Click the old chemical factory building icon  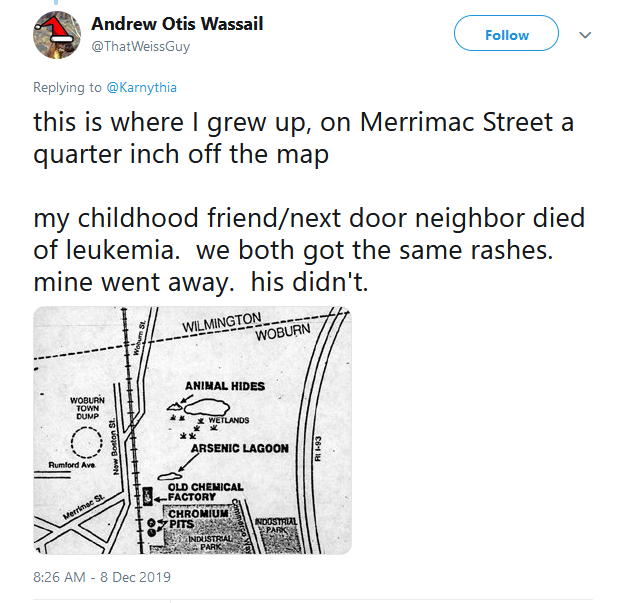pyautogui.click(x=148, y=494)
